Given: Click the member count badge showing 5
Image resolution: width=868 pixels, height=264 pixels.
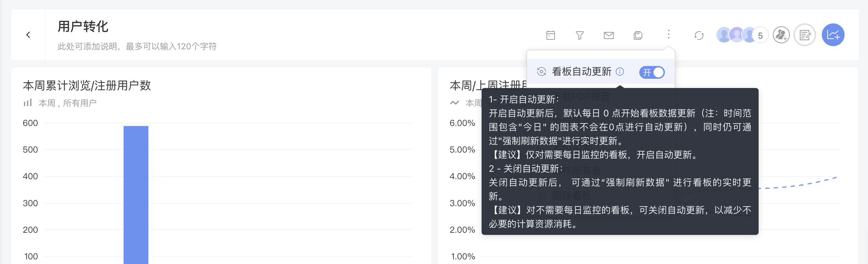Looking at the screenshot, I should click(x=760, y=35).
